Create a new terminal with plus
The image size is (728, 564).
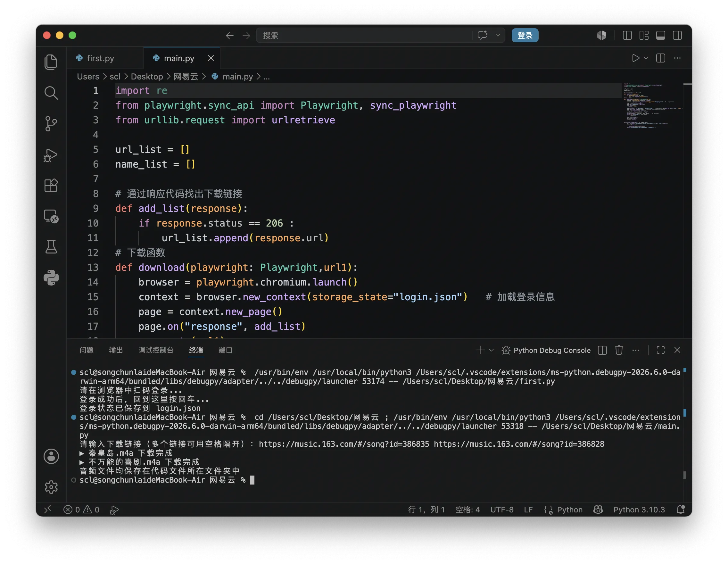(481, 350)
